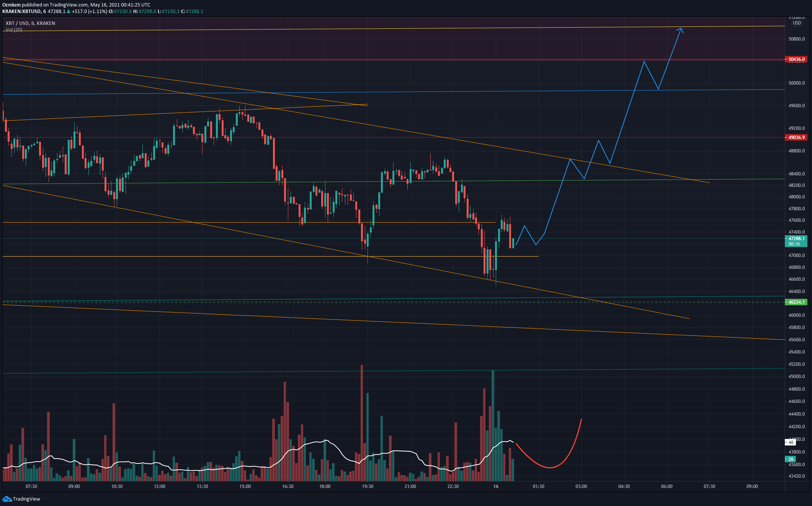Viewport: 812px width, 506px height.
Task: Click the 07:30 time axis label at left
Action: pos(31,486)
